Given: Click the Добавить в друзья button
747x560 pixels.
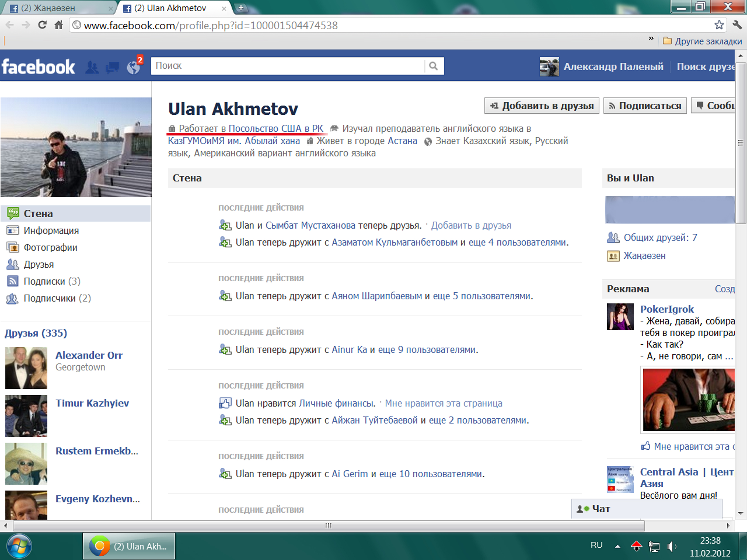Looking at the screenshot, I should tap(542, 106).
